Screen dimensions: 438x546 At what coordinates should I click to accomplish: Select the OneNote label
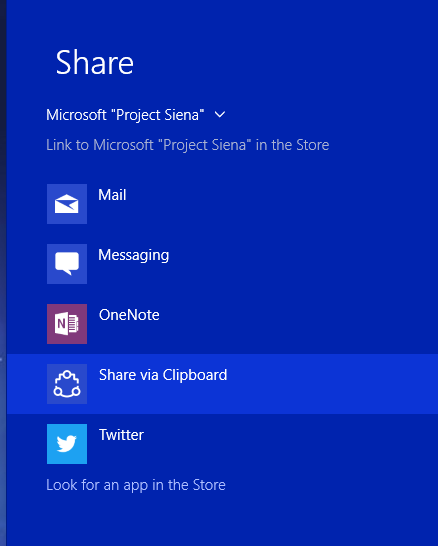[x=129, y=315]
